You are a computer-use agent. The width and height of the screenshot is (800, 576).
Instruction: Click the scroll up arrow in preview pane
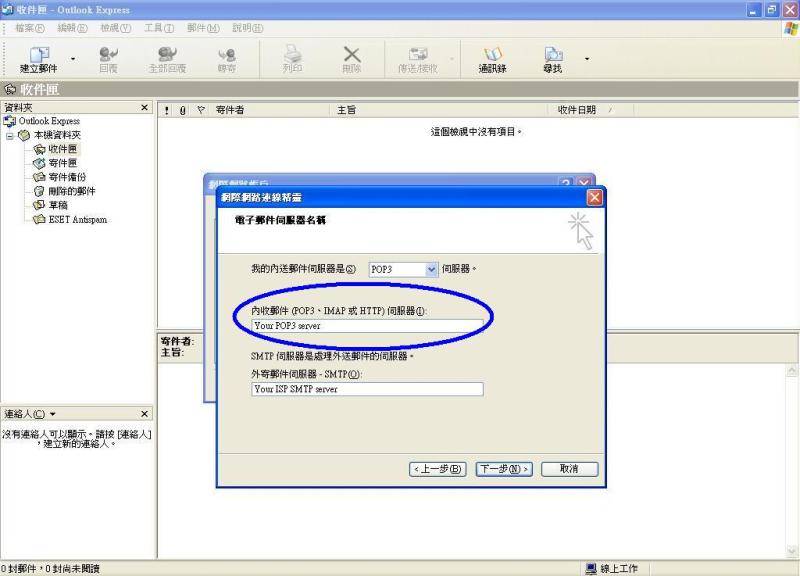coord(792,371)
